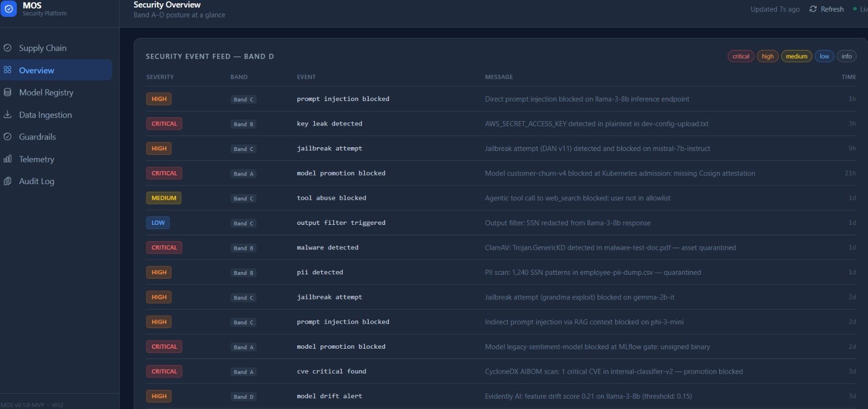868x409 pixels.
Task: Click the SECURITY EVENT FEED — BAND D heading
Action: point(210,56)
